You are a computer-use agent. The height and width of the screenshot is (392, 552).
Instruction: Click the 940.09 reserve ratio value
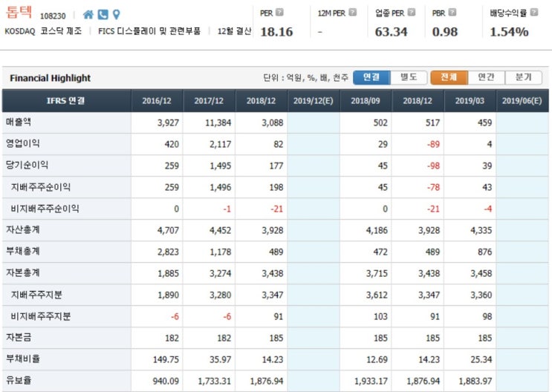click(x=166, y=381)
